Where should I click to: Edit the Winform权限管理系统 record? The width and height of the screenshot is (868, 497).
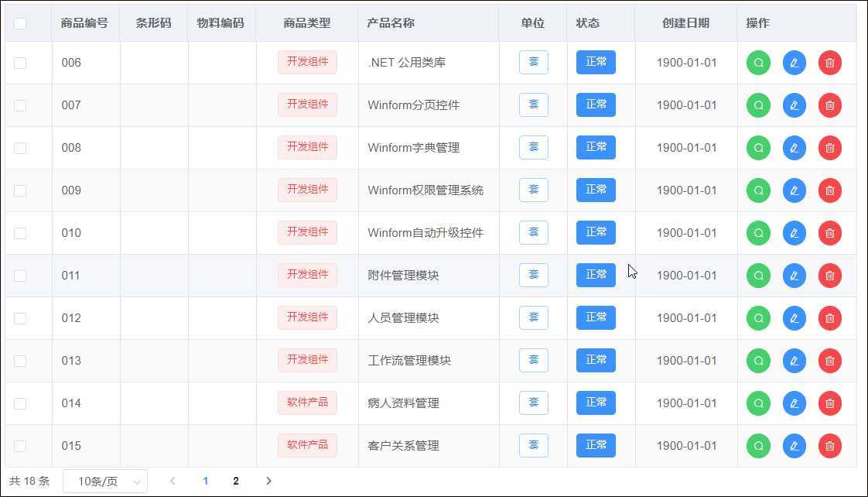coord(794,190)
